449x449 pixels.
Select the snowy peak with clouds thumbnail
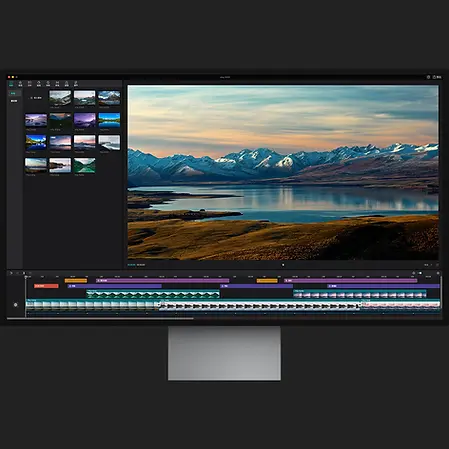click(x=109, y=98)
